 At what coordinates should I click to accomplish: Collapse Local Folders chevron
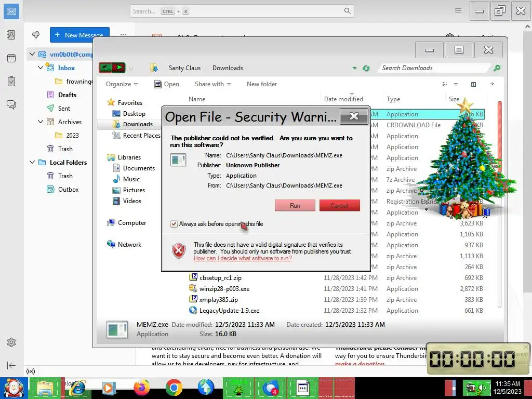pos(32,162)
